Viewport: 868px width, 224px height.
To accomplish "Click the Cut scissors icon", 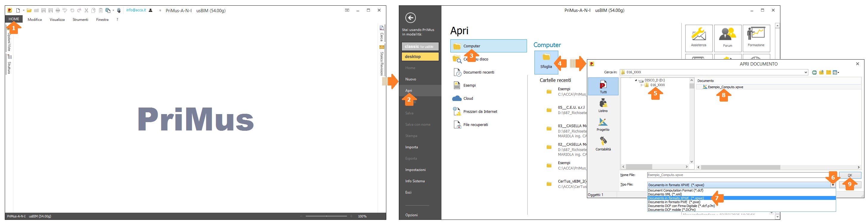I will [x=86, y=10].
